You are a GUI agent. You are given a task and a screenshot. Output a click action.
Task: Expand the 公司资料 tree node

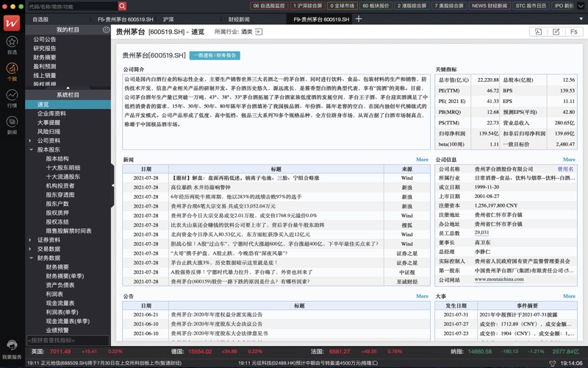(32, 141)
